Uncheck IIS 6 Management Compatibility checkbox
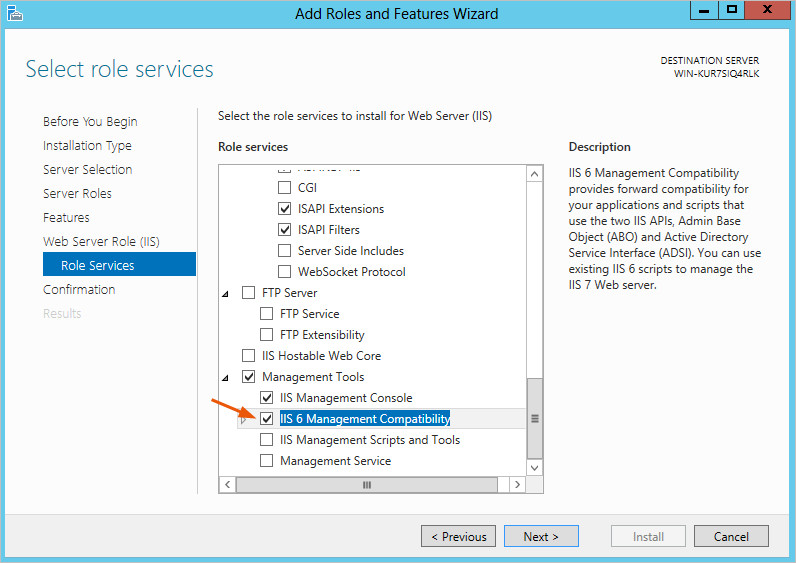Screen dimensions: 796x563 (x=267, y=419)
